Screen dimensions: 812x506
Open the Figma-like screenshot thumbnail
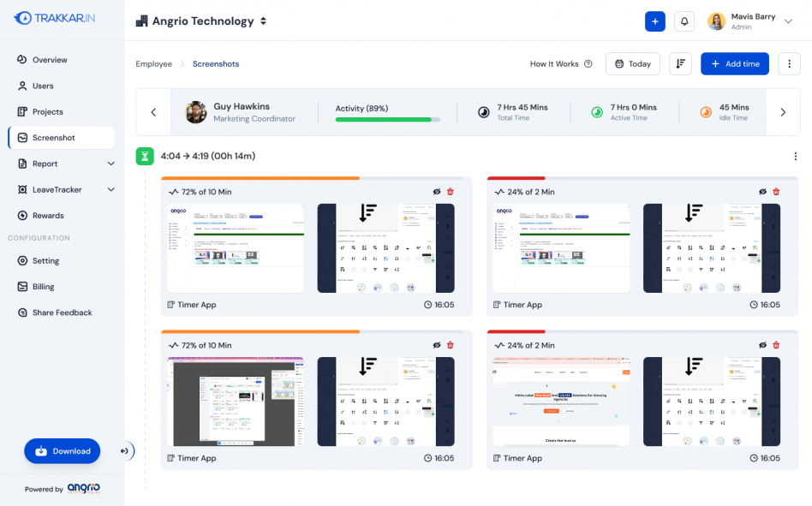(236, 402)
